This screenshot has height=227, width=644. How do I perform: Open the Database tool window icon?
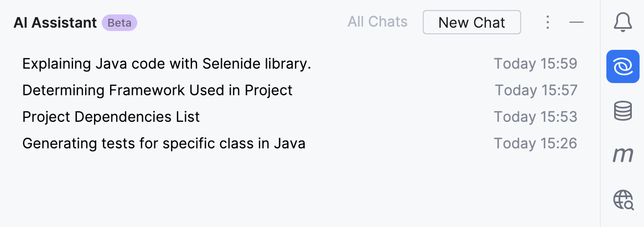623,111
